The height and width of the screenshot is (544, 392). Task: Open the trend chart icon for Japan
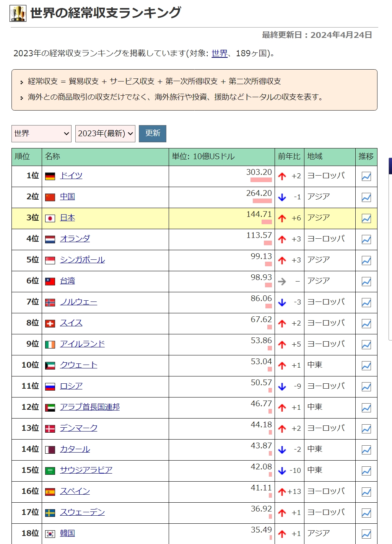click(366, 218)
